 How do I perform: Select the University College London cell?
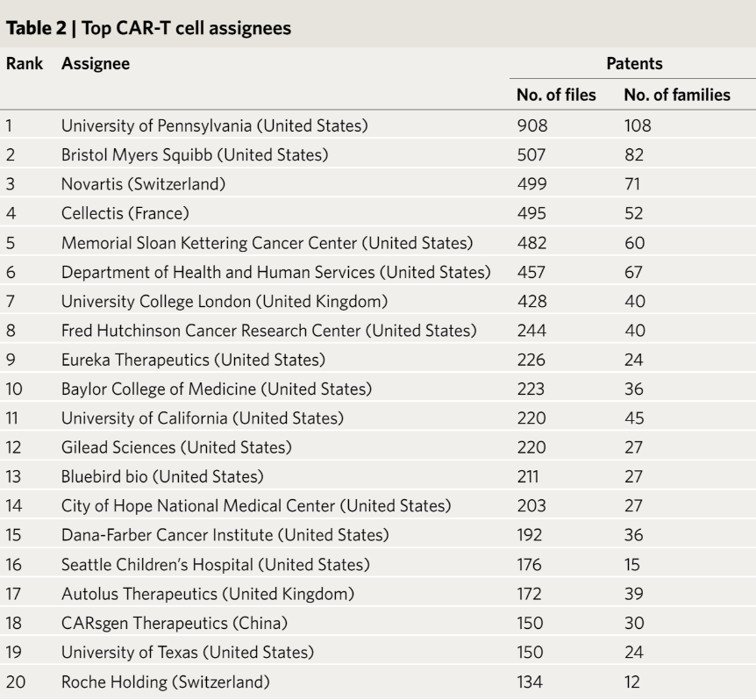(x=225, y=301)
